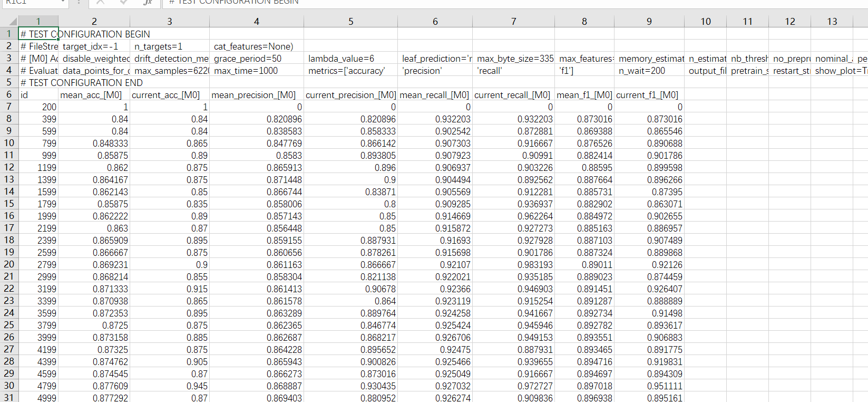Click mean_recall value 0.92475
The width and height of the screenshot is (868, 402).
(x=435, y=349)
